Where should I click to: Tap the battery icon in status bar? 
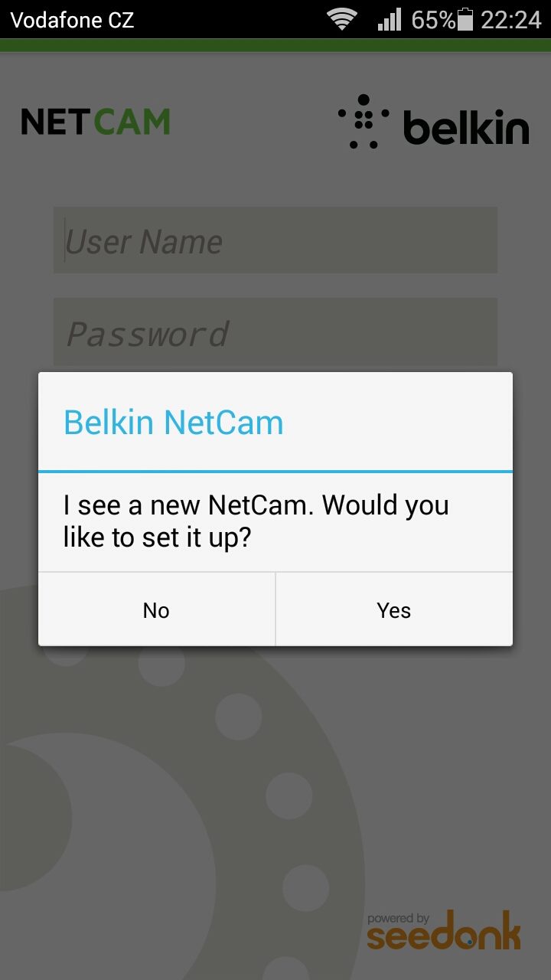(465, 19)
